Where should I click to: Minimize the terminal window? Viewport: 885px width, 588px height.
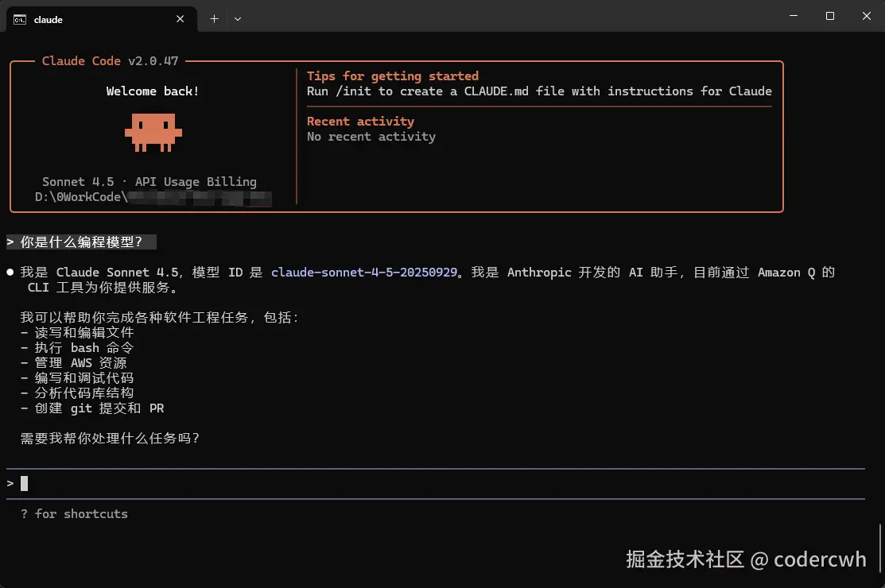794,16
